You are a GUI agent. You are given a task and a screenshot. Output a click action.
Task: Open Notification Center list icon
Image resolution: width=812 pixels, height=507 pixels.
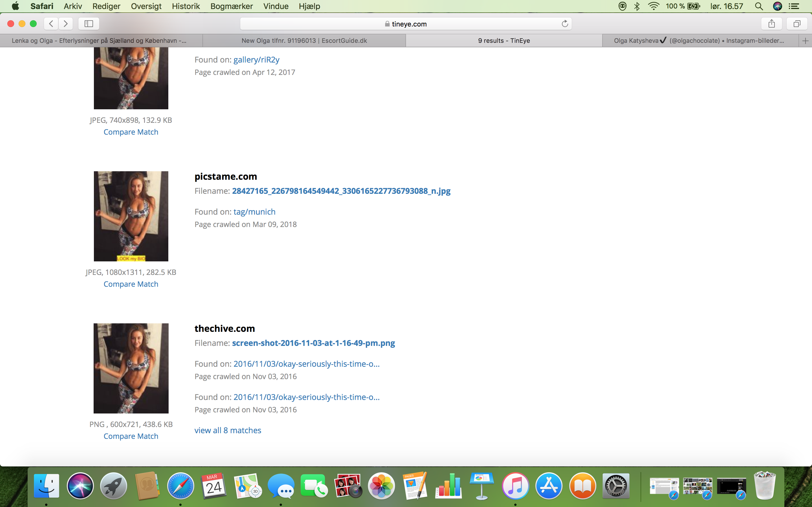tap(794, 6)
